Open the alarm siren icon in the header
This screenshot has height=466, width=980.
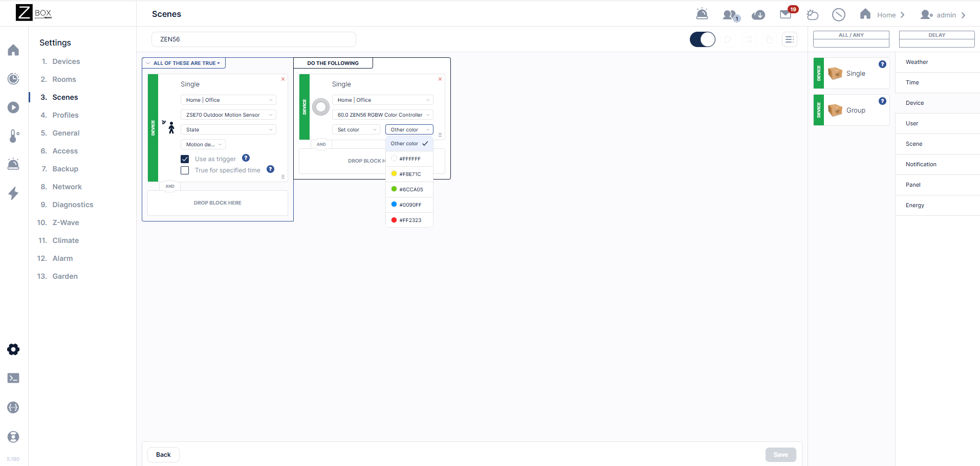702,14
